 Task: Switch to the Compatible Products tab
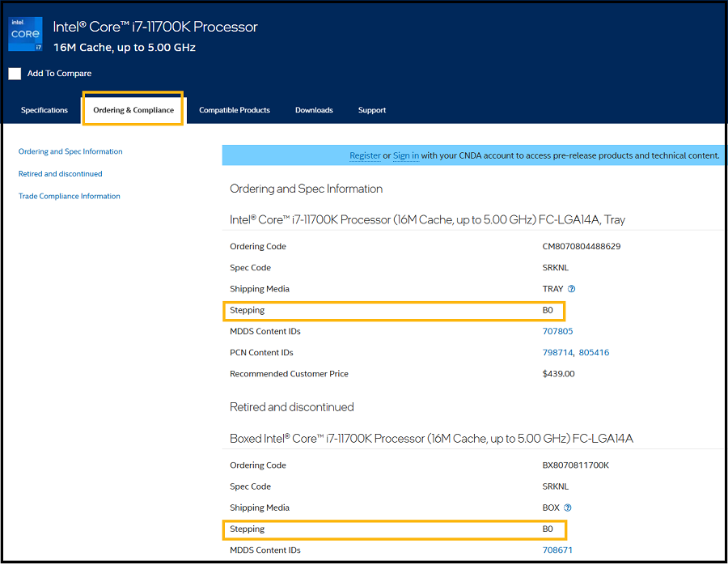pos(235,110)
